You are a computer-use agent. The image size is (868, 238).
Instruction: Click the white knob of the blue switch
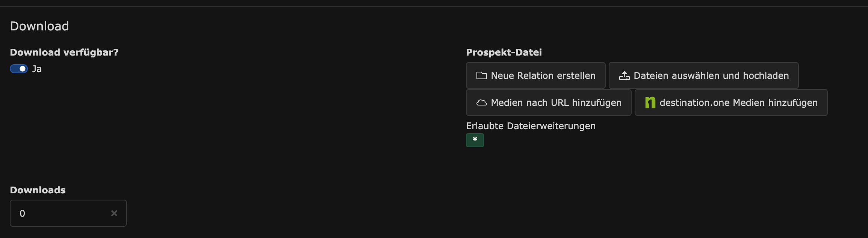coord(23,69)
